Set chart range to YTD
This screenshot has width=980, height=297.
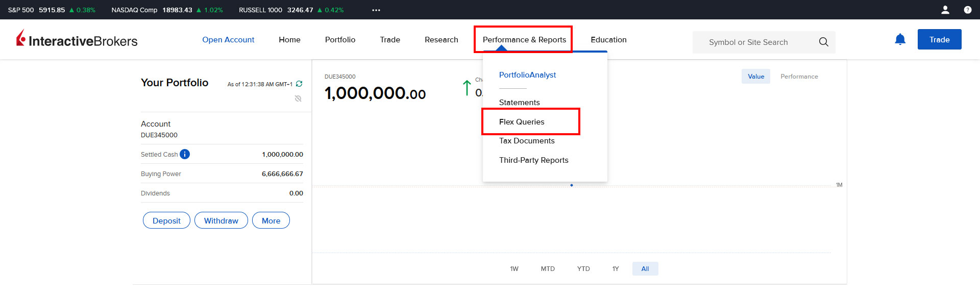point(583,269)
